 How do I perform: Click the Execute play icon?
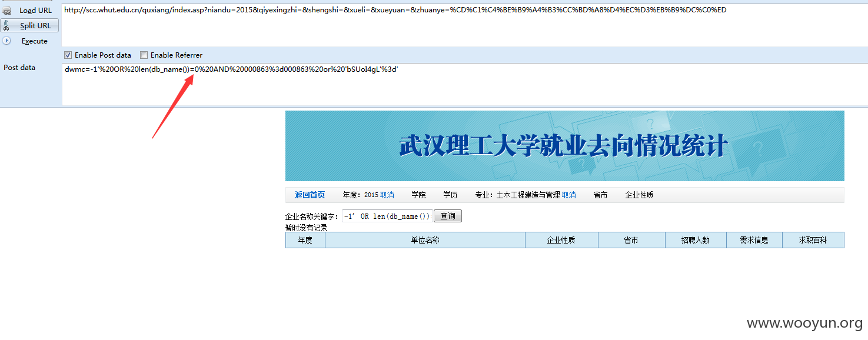tap(7, 41)
